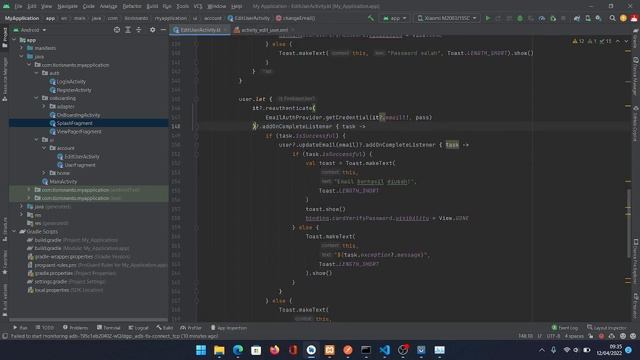This screenshot has height=360, width=640.
Task: Open the Run tool window
Action: pyautogui.click(x=20, y=328)
